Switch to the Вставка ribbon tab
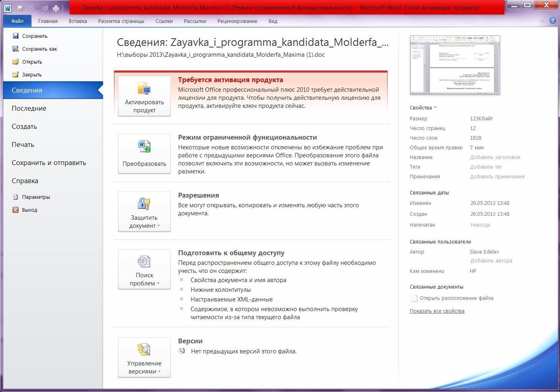This screenshot has width=560, height=392. point(78,21)
